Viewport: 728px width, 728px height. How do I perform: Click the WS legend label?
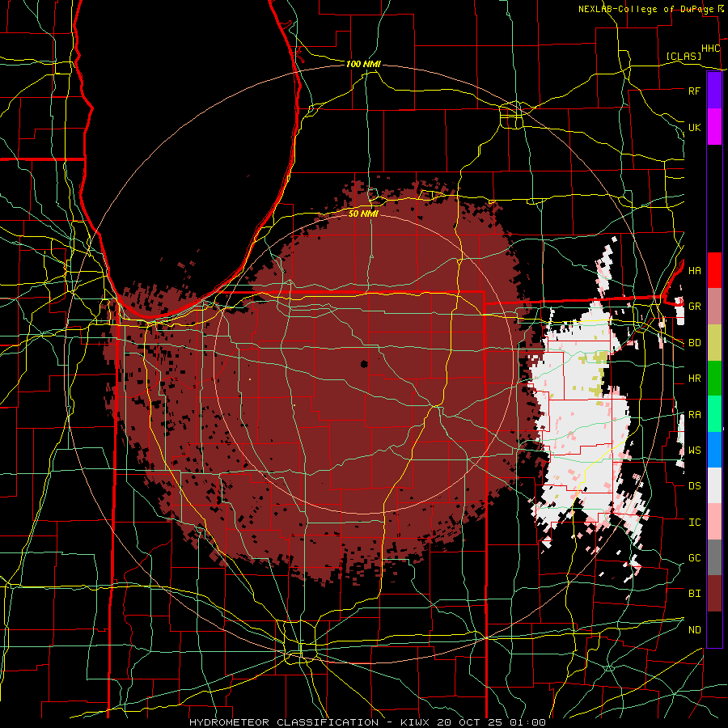(x=694, y=451)
